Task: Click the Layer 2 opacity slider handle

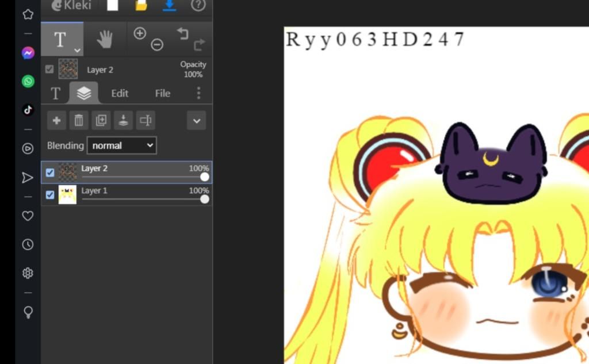Action: pos(205,177)
